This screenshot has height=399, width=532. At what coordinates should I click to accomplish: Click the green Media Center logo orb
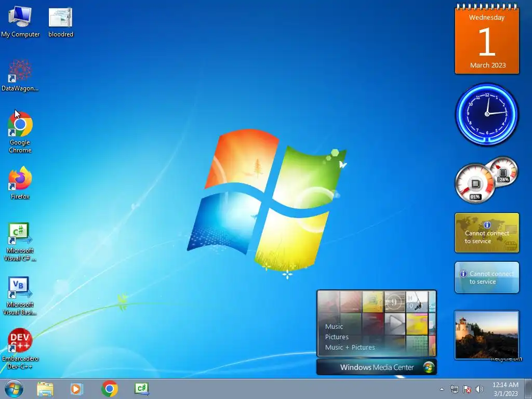pyautogui.click(x=429, y=367)
